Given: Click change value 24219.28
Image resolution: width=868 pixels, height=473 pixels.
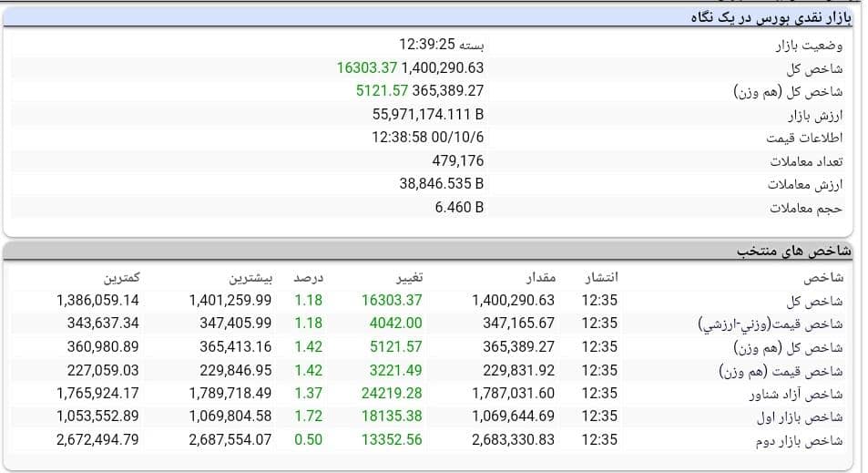Looking at the screenshot, I should (x=392, y=393).
